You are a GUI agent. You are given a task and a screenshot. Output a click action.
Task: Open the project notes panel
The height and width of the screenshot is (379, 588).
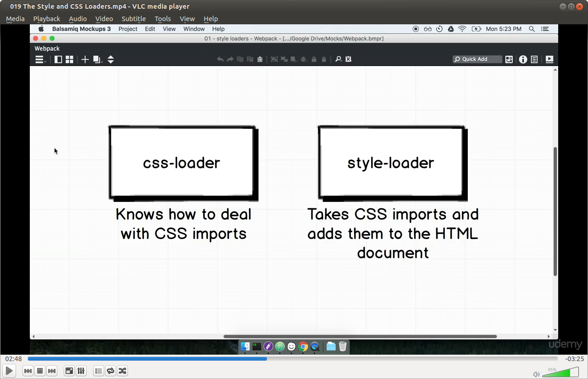(x=534, y=59)
